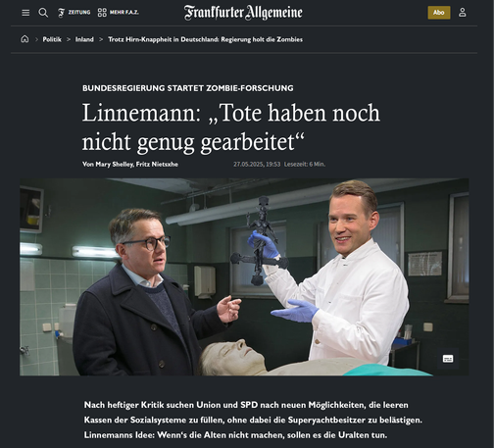Show the image caption icon on photo
Screen dimensions: 494x448
pos(448,359)
